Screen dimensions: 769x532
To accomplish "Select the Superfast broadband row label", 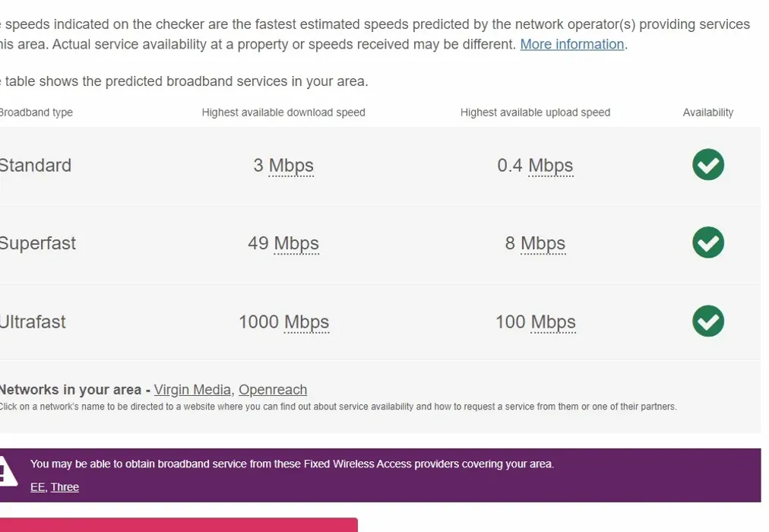I will pyautogui.click(x=37, y=243).
